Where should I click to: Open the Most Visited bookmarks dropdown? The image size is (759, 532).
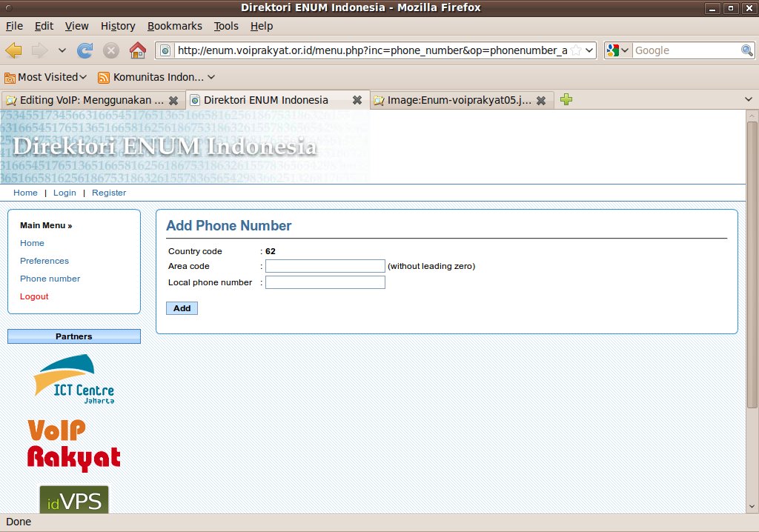[x=46, y=77]
